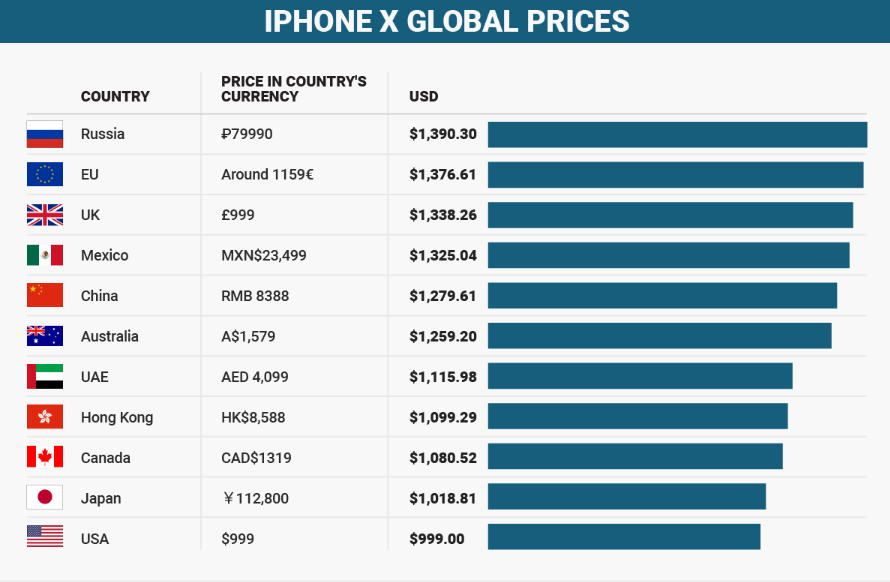Click the iPhone X Global Prices title
This screenshot has height=582, width=890.
[x=446, y=21]
